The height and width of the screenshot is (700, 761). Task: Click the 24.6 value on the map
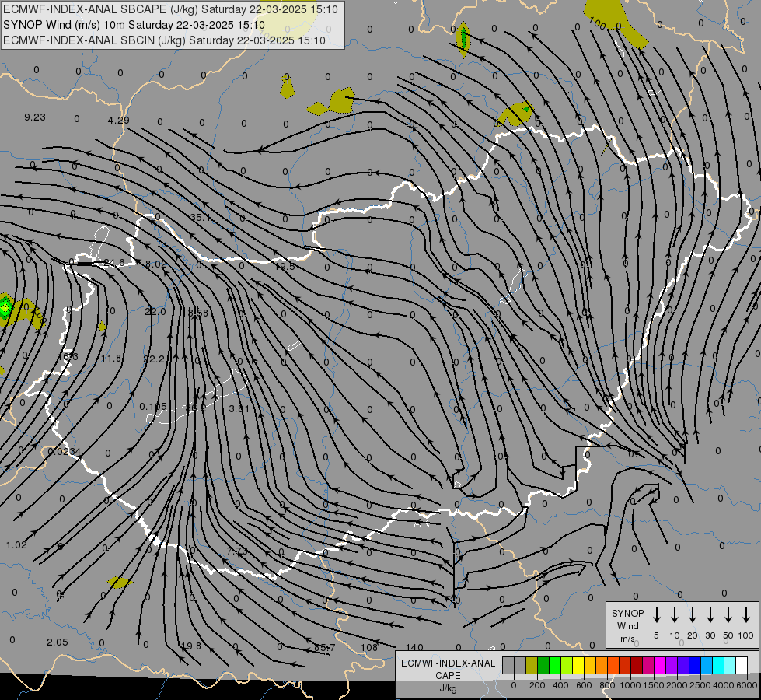[114, 263]
